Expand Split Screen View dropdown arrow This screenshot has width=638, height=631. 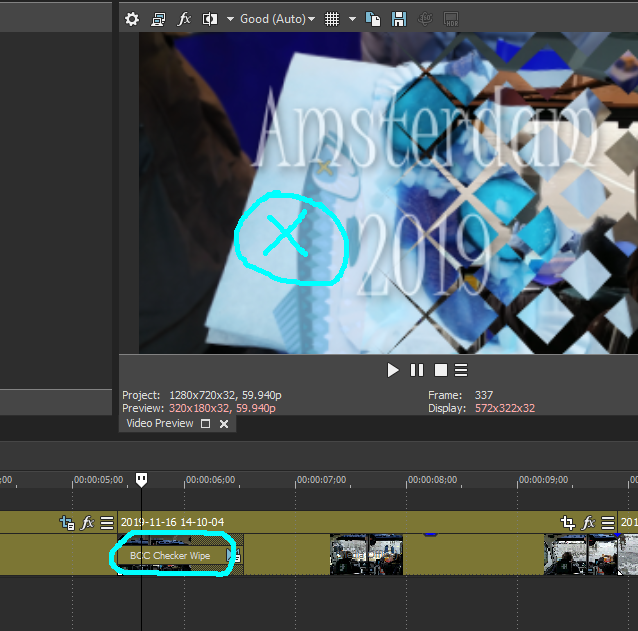click(x=230, y=19)
